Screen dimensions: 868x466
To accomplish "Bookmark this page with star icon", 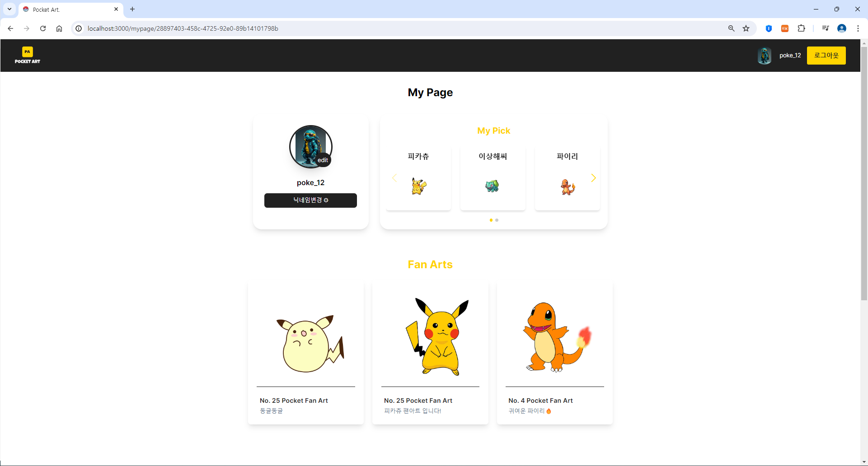I will (746, 28).
